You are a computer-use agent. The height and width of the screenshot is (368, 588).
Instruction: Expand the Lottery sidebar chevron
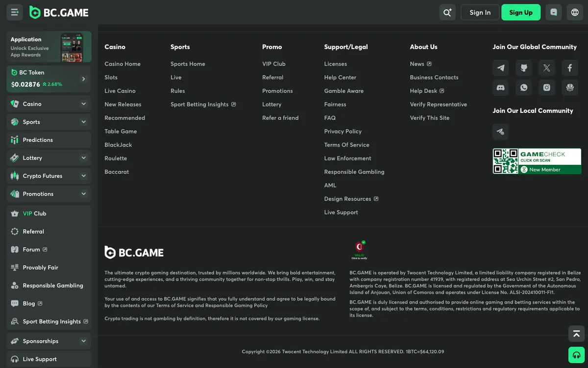[83, 158]
